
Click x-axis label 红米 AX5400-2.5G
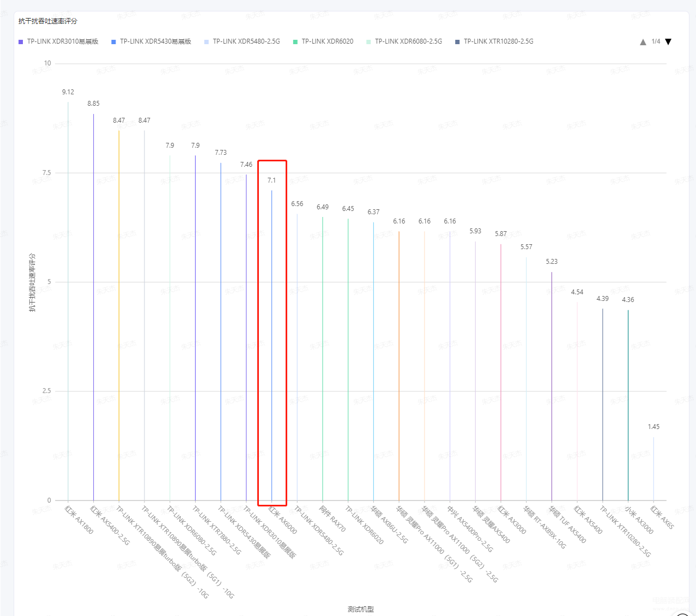pyautogui.click(x=110, y=526)
